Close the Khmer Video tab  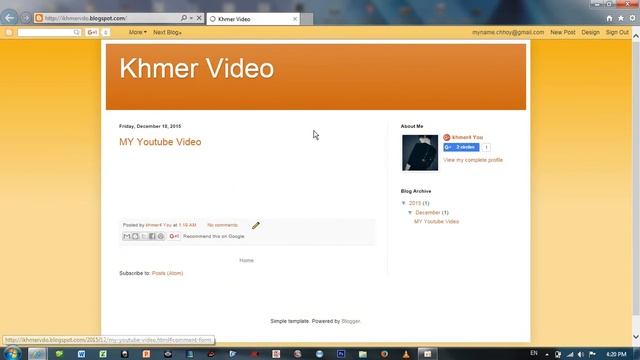click(295, 19)
